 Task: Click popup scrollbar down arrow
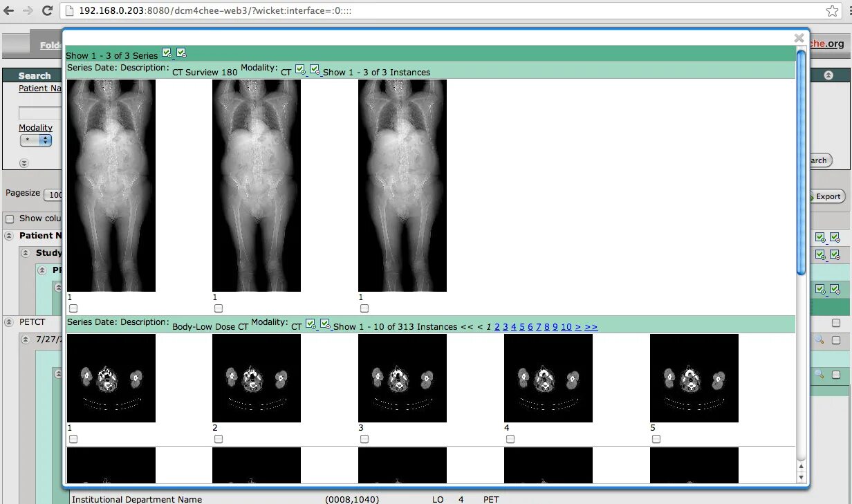(x=802, y=478)
